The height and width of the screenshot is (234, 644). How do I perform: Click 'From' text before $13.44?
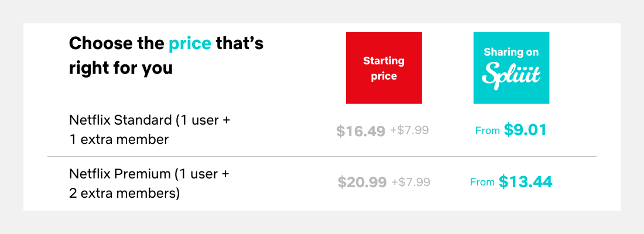(x=482, y=182)
